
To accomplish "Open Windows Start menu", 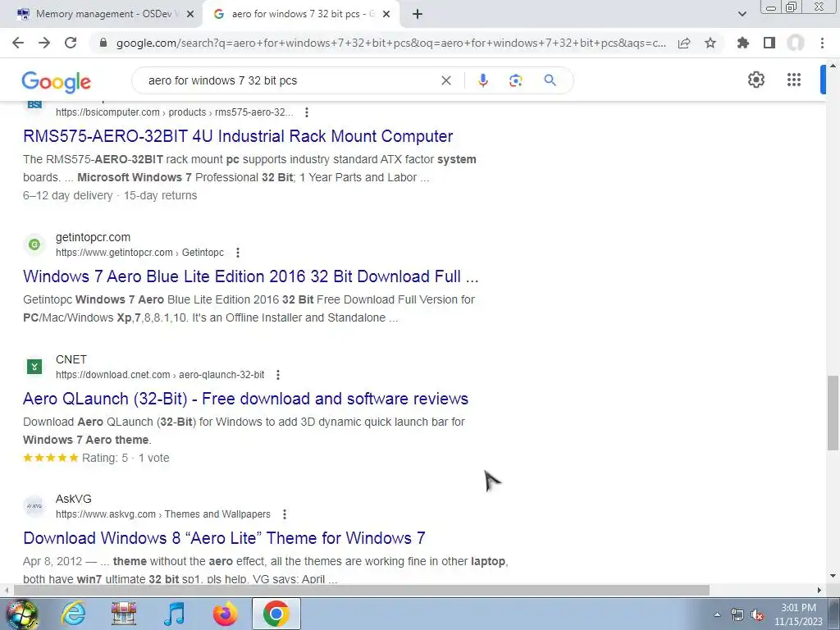I will [21, 614].
